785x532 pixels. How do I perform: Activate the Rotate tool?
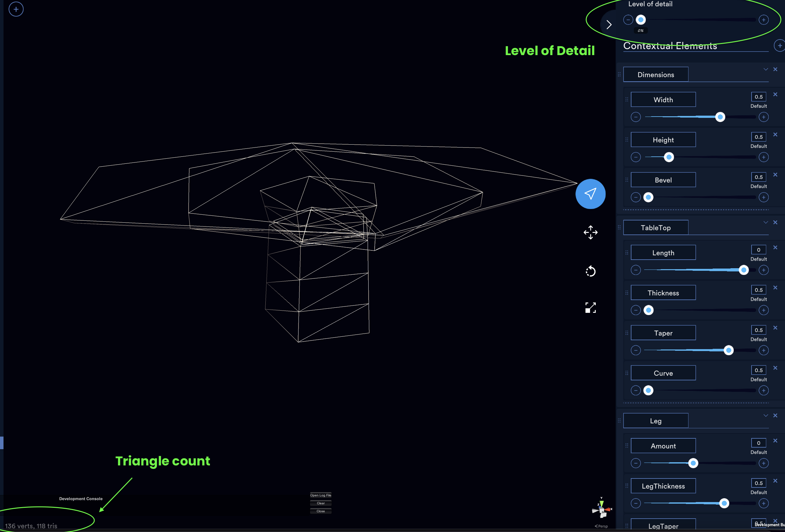pos(590,271)
